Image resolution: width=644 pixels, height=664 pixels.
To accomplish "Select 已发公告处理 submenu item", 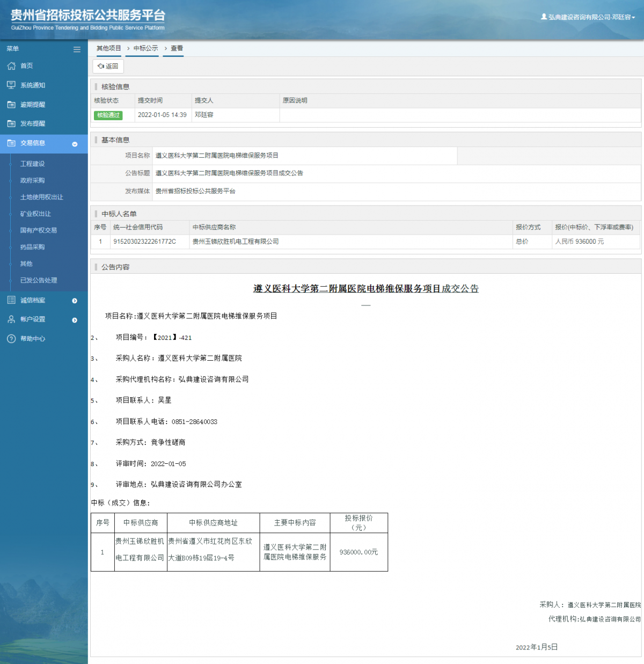I will 39,280.
